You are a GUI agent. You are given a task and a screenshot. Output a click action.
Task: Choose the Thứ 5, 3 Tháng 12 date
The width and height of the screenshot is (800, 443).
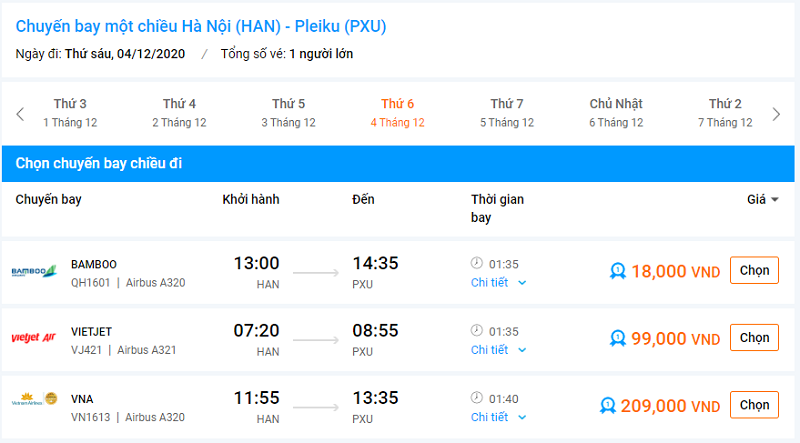(288, 113)
